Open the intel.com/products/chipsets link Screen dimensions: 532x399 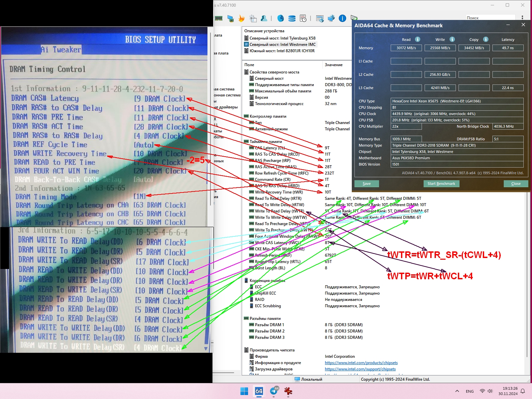(x=361, y=363)
